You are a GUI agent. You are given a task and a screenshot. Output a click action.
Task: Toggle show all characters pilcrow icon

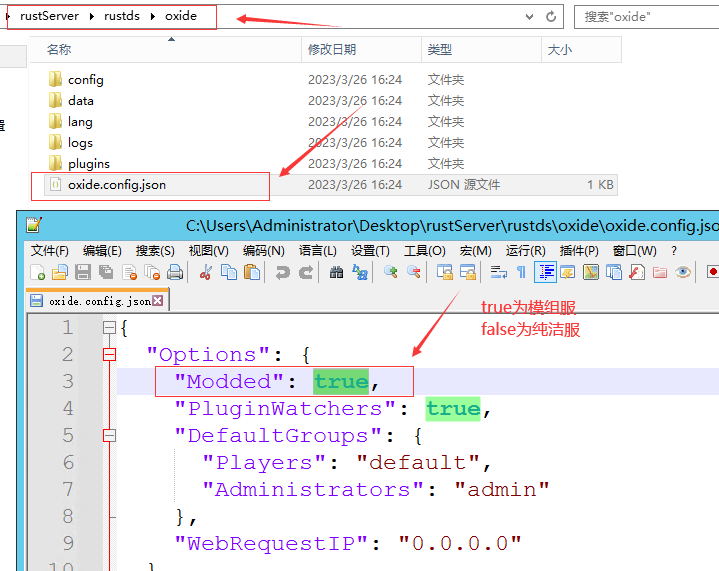click(x=521, y=272)
